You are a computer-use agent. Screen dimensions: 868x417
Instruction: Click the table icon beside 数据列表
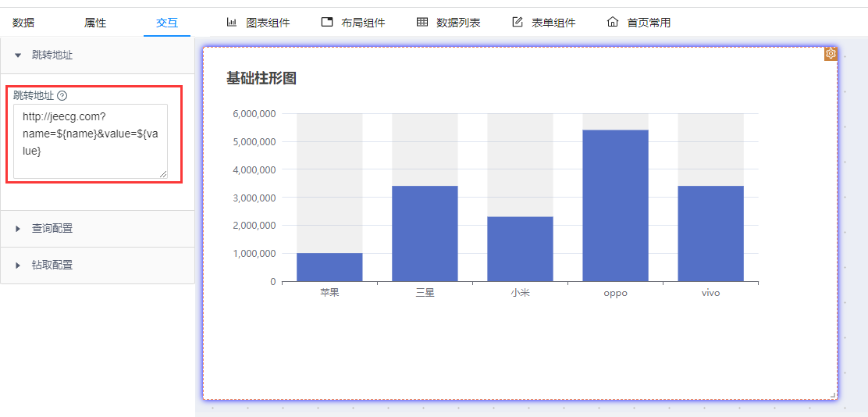click(x=422, y=22)
